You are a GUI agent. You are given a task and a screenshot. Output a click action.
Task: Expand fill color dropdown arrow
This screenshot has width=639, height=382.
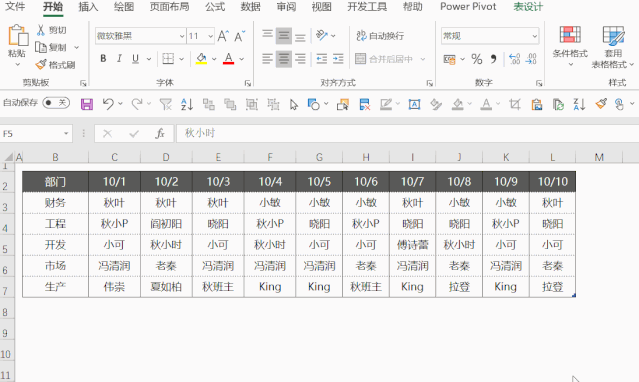coord(214,59)
